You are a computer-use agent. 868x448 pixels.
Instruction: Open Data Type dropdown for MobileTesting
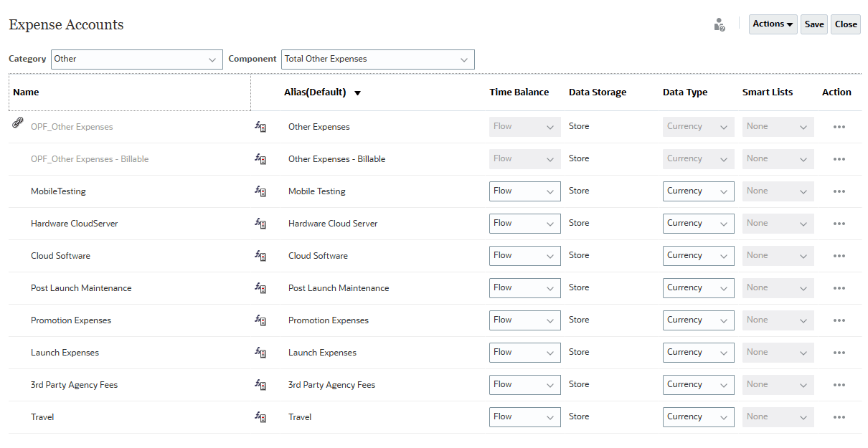coord(699,191)
